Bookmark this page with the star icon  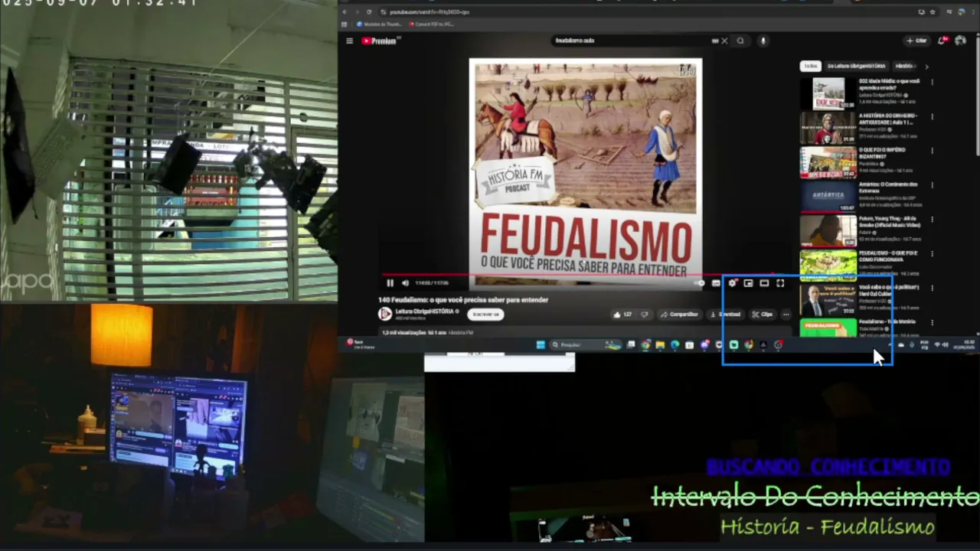[933, 12]
